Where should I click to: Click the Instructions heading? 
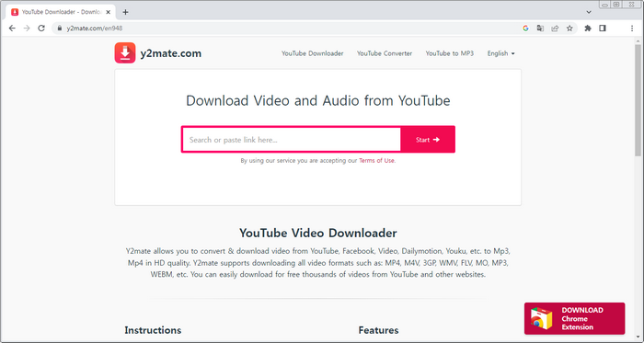point(153,330)
